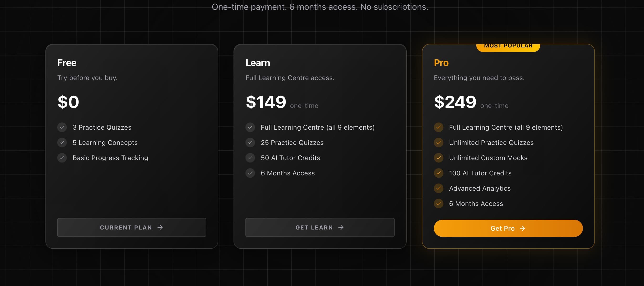644x286 pixels.
Task: Click the checkmark beside Basic Progress Tracking
Action: 62,158
